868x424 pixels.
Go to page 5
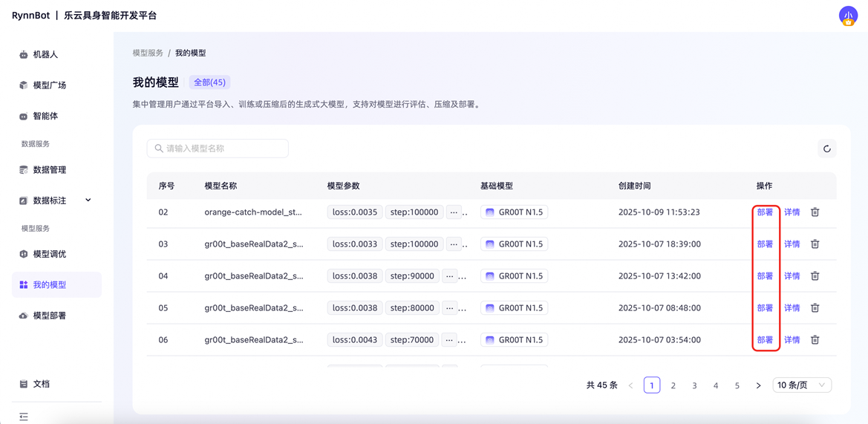[737, 385]
